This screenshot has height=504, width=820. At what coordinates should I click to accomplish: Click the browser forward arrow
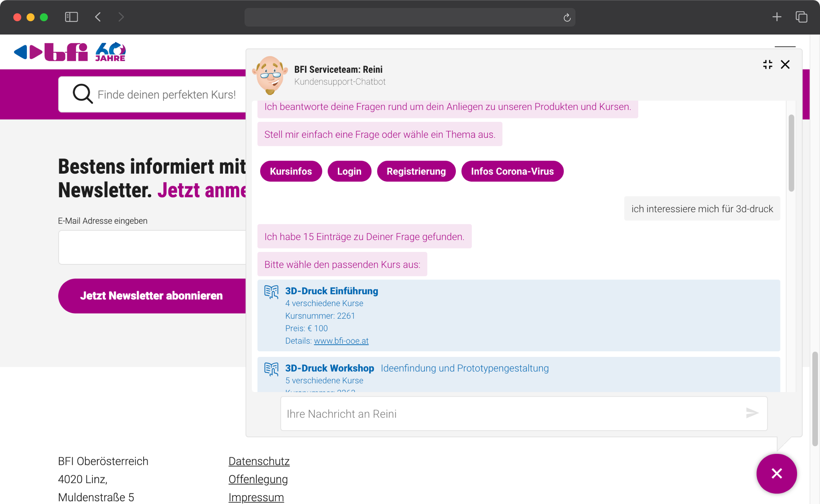[121, 17]
